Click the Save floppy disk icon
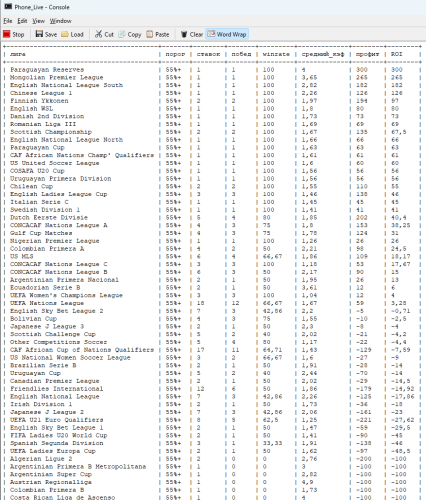 coord(39,34)
